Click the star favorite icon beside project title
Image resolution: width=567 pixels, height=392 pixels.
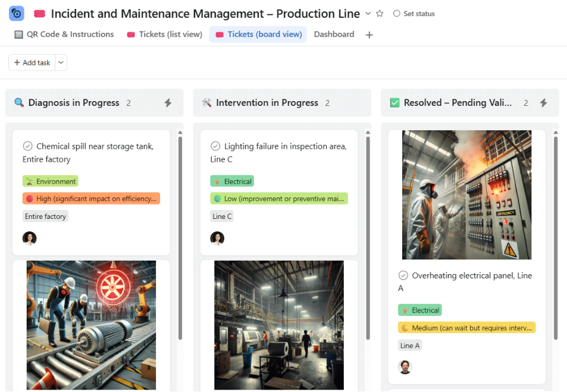380,14
